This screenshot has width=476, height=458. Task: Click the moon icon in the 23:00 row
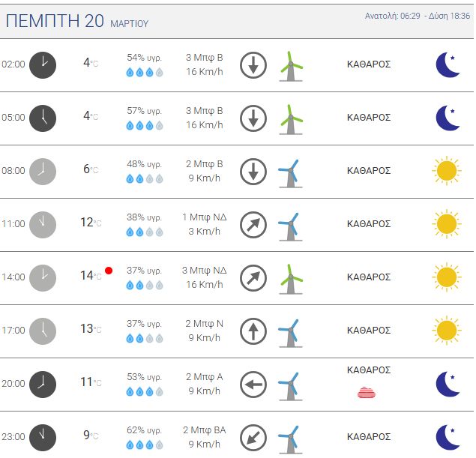pyautogui.click(x=448, y=437)
